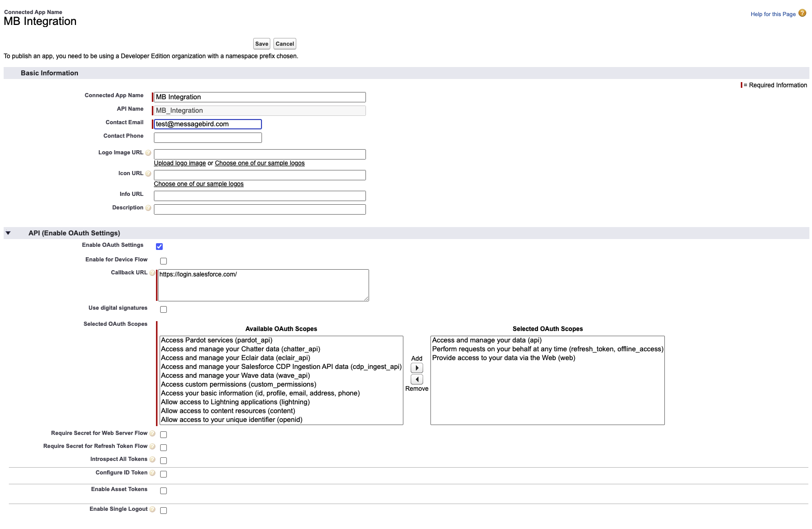
Task: Open help icon next to Description
Action: click(x=148, y=208)
